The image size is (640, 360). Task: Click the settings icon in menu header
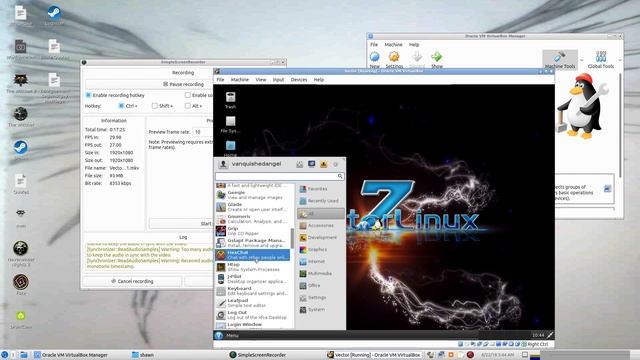tap(300, 164)
